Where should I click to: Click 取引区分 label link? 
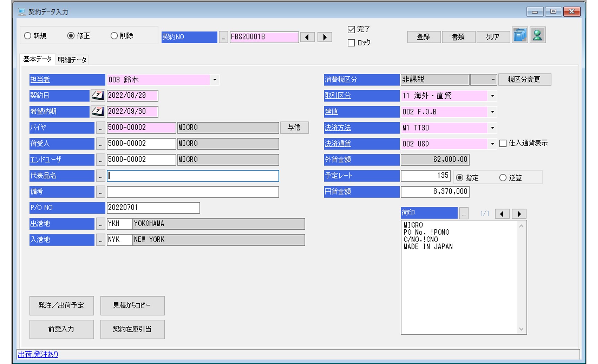tap(338, 96)
